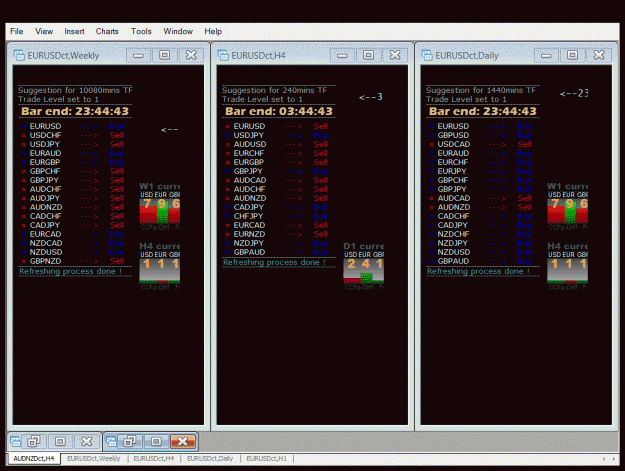The width and height of the screenshot is (625, 471).
Task: Restore the first minimized window
Action: point(33,442)
